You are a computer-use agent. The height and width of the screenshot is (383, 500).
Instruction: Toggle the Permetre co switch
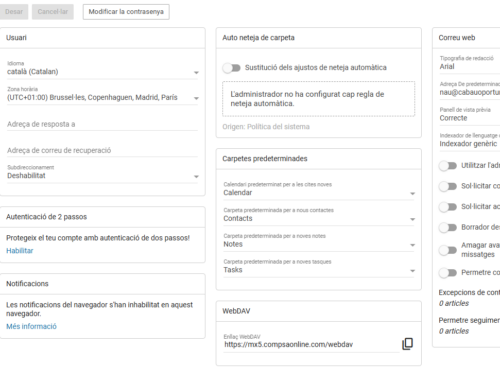click(x=448, y=273)
